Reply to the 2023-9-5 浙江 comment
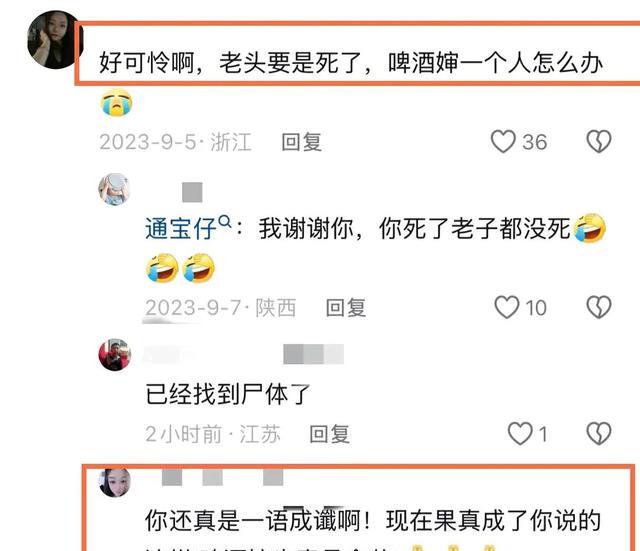Image resolution: width=640 pixels, height=551 pixels. pos(302,142)
